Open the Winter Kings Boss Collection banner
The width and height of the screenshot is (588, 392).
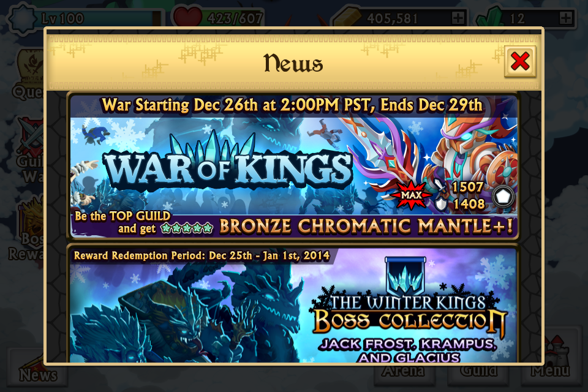[293, 304]
